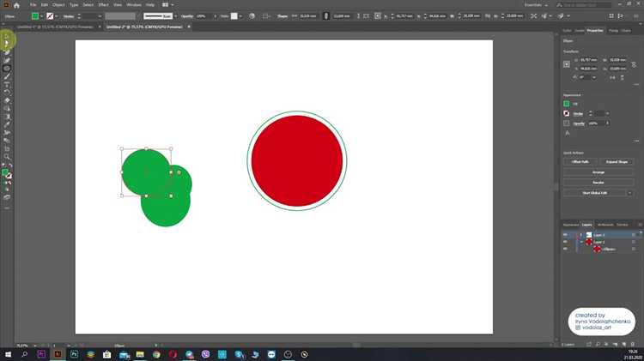Select the Eyedropper tool
The image size is (644, 361).
[7, 124]
